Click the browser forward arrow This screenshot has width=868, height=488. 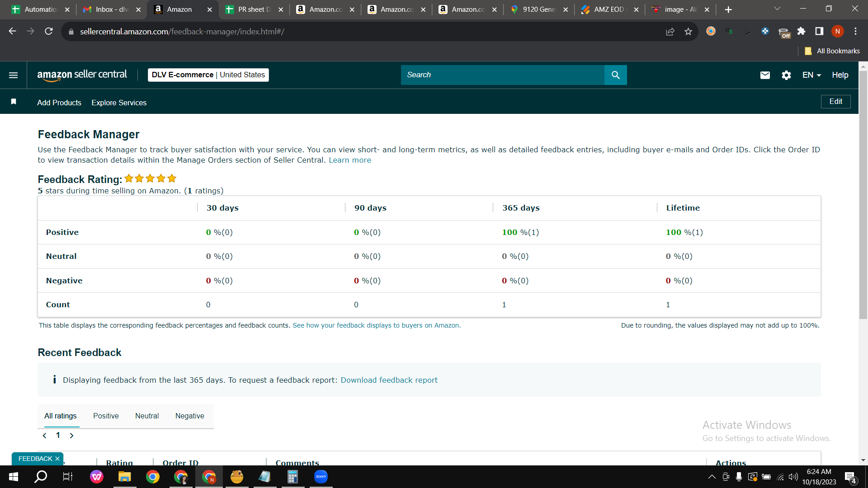[31, 31]
